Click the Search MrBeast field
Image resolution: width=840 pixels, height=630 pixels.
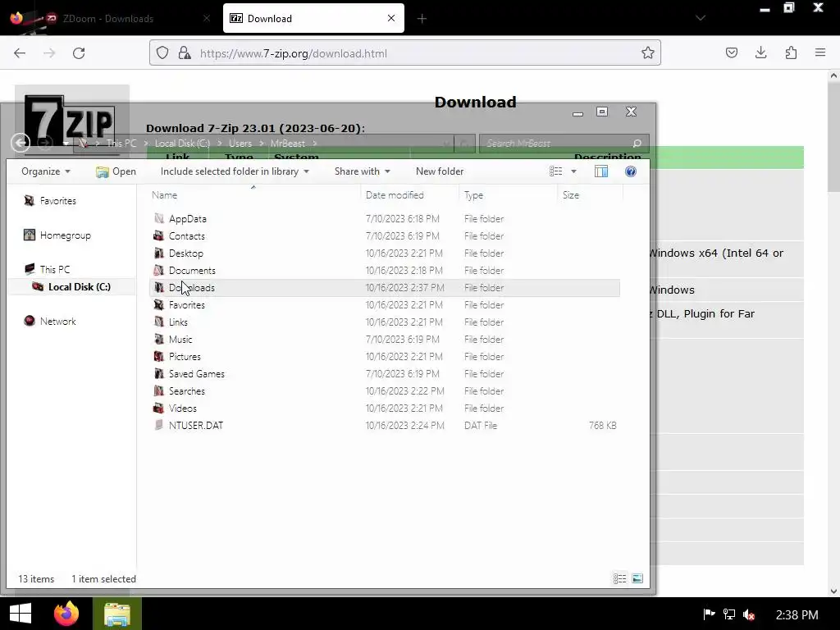564,143
